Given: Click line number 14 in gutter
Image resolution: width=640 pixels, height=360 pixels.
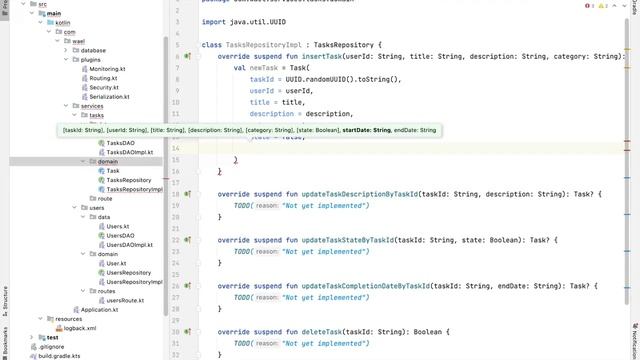Looking at the screenshot, I should (x=176, y=148).
